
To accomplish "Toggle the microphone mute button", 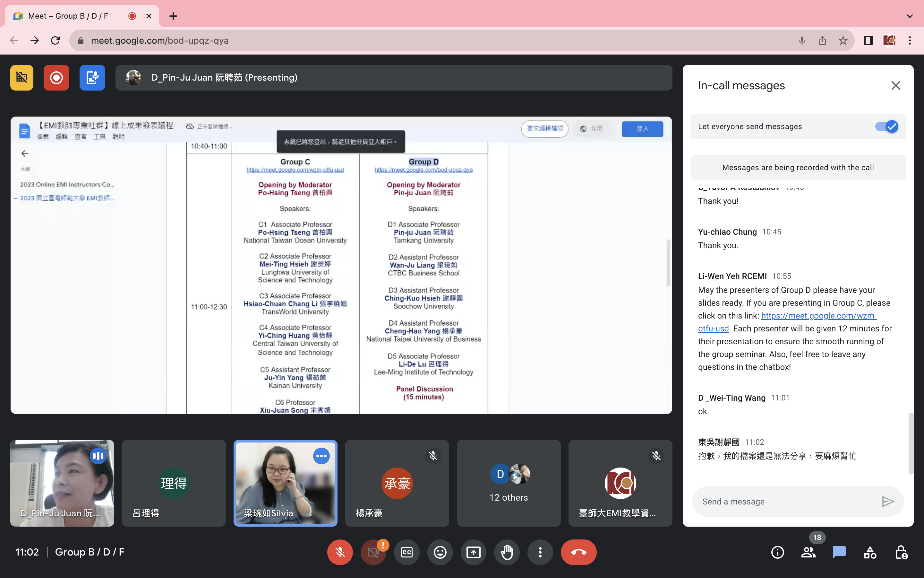I will click(x=340, y=552).
